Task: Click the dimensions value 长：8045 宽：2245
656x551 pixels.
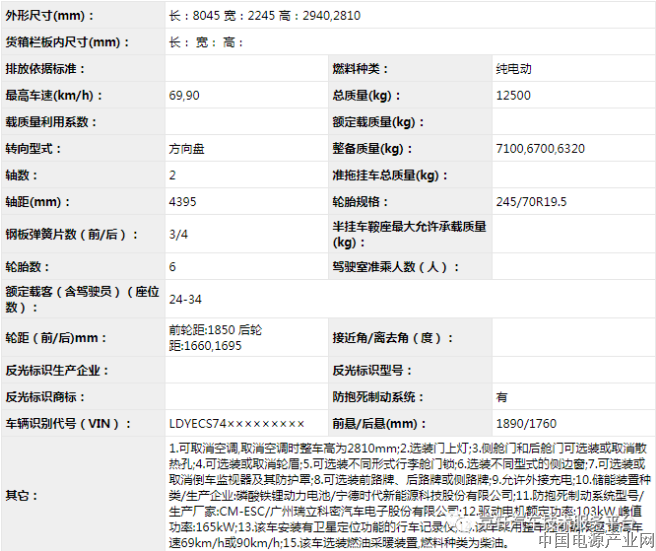Action: click(x=221, y=16)
